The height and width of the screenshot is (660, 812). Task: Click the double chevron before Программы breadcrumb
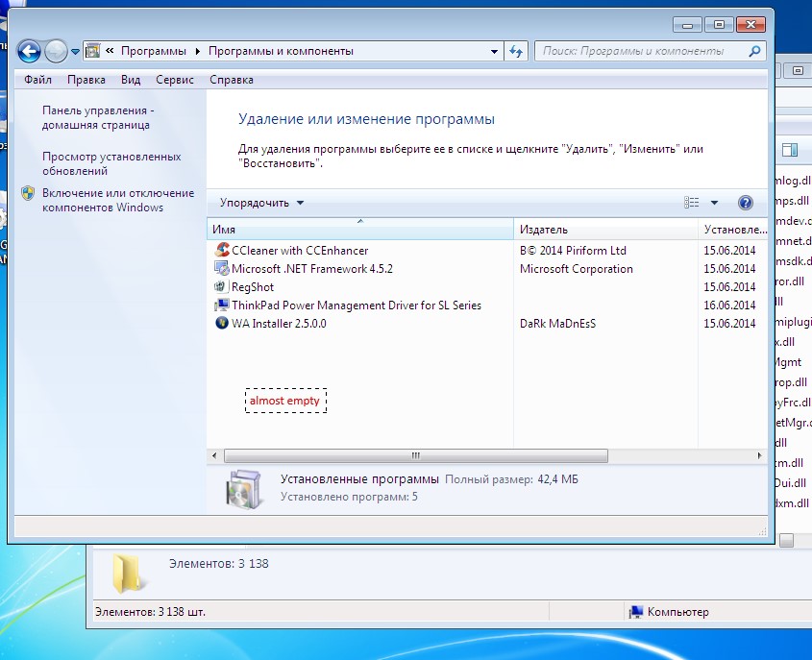point(110,51)
